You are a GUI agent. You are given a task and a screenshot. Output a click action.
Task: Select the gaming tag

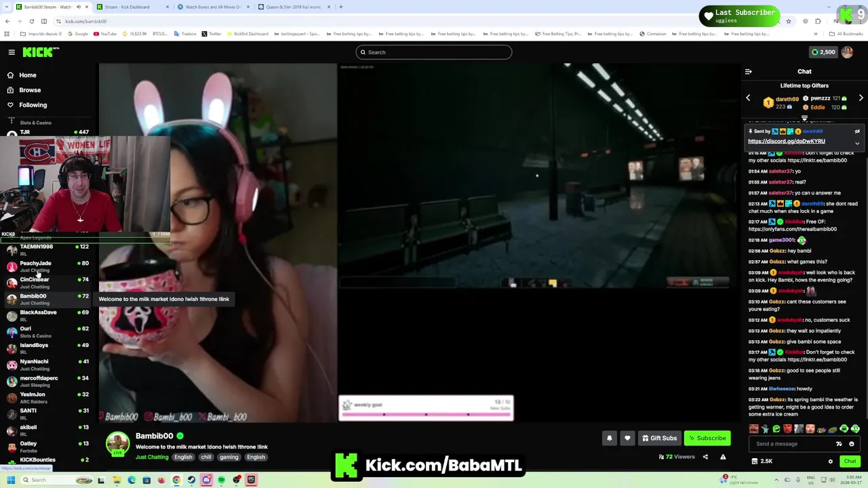pyautogui.click(x=229, y=457)
